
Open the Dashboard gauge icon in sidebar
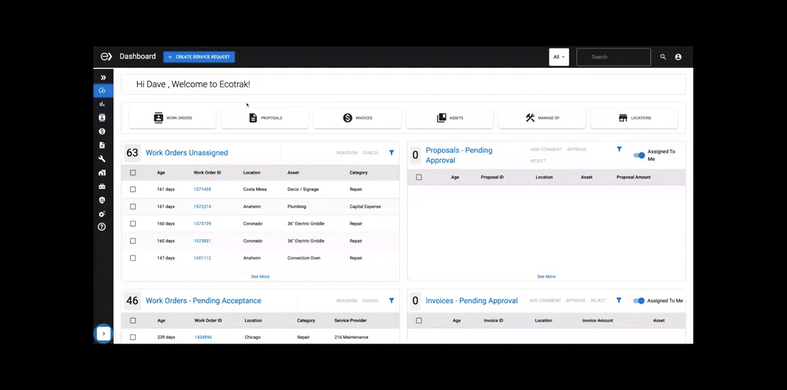[102, 91]
